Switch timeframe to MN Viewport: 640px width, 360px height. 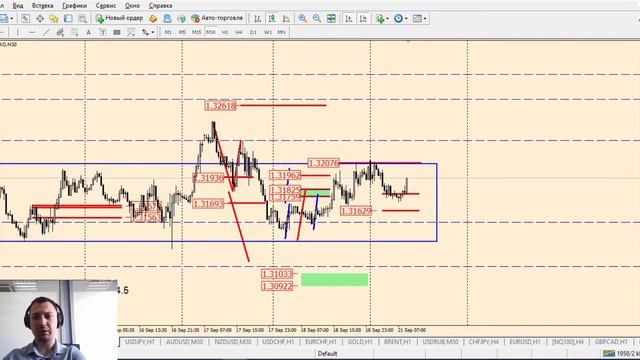[282, 32]
